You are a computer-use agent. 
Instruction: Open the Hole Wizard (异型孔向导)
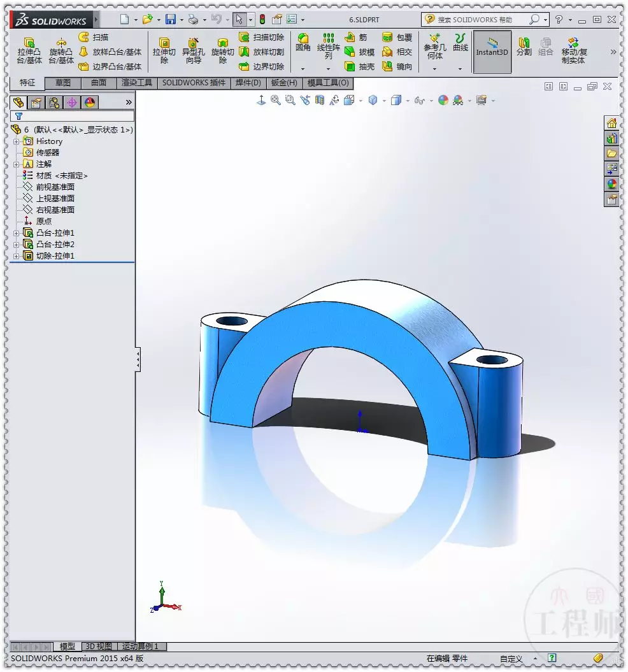tap(194, 51)
